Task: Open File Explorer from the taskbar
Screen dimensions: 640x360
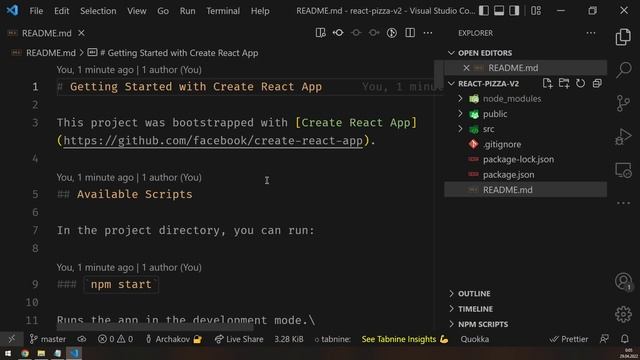Action: pos(41,353)
